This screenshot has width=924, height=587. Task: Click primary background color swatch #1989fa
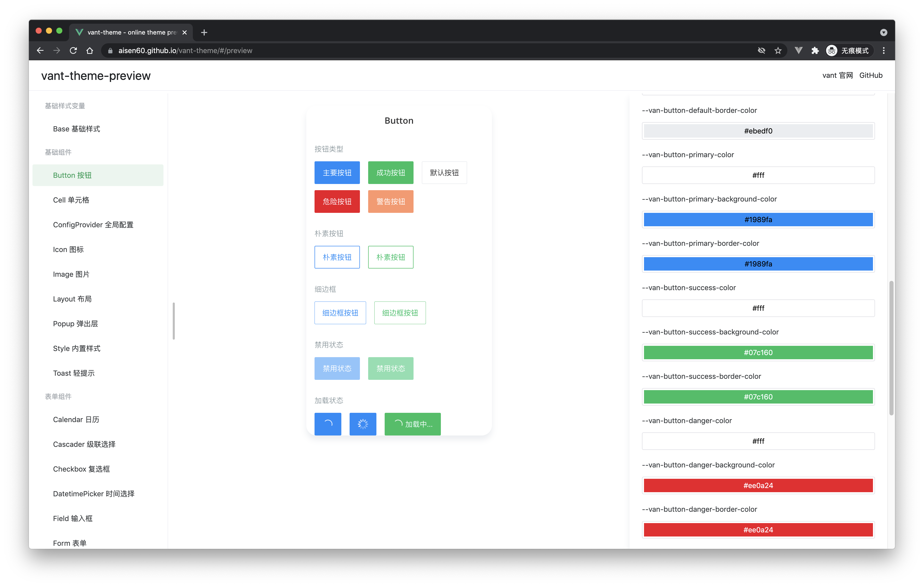click(758, 220)
